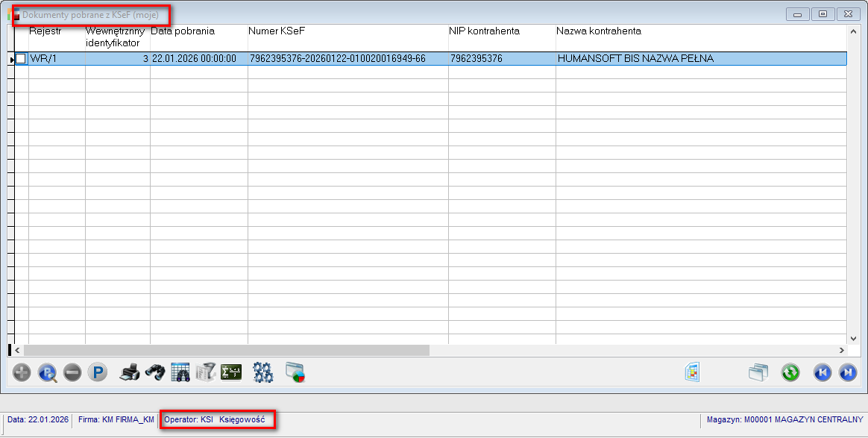Tick the checkbox on WR/1 row

pos(21,59)
